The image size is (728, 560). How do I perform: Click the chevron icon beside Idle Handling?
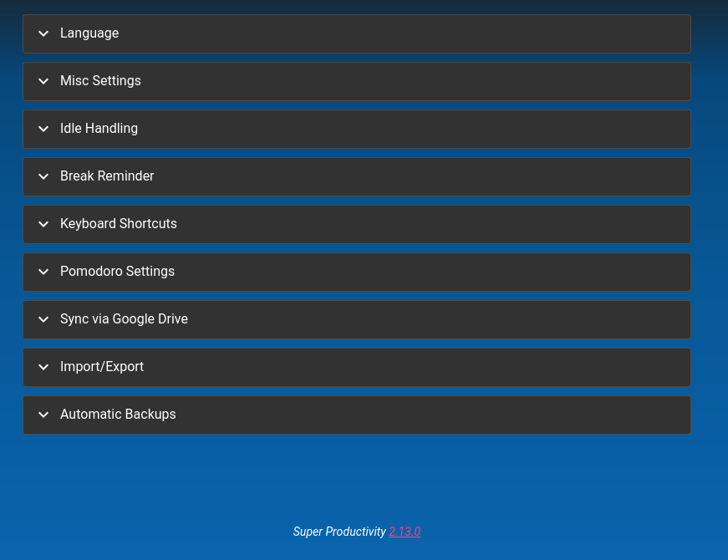43,129
